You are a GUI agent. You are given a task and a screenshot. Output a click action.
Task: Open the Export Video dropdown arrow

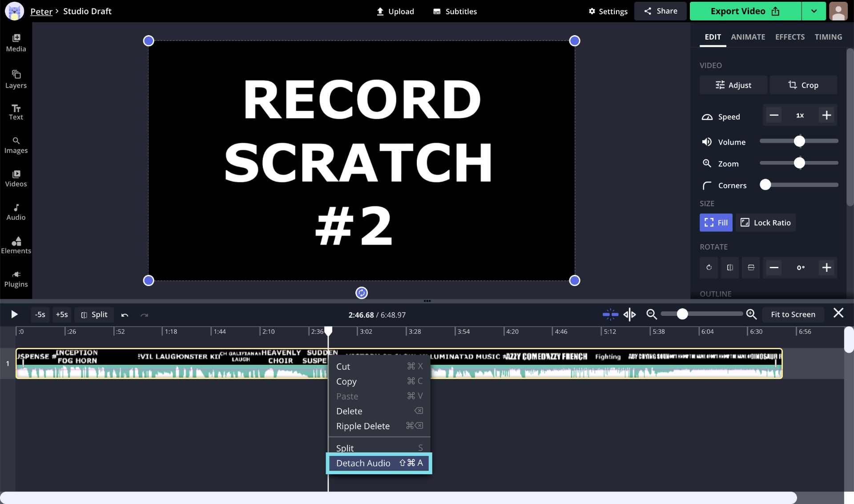(x=814, y=11)
